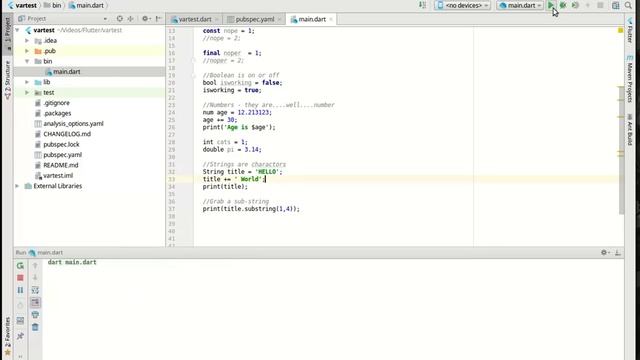
Task: Select CHANGELOG.md in project tree
Action: (67, 134)
